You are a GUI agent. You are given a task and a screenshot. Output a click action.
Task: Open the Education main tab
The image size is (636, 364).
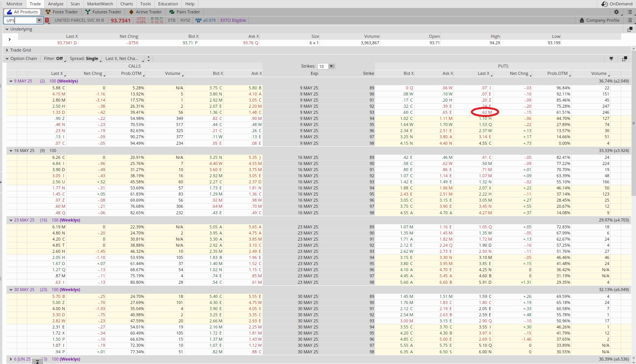point(168,4)
